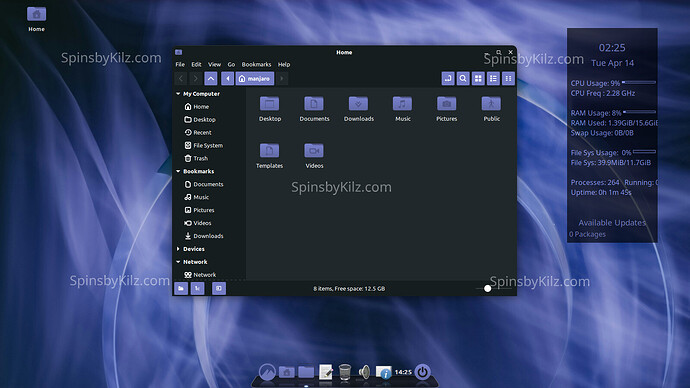Viewport: 690px width, 388px height.
Task: Collapse the My Computer section
Action: 178,94
